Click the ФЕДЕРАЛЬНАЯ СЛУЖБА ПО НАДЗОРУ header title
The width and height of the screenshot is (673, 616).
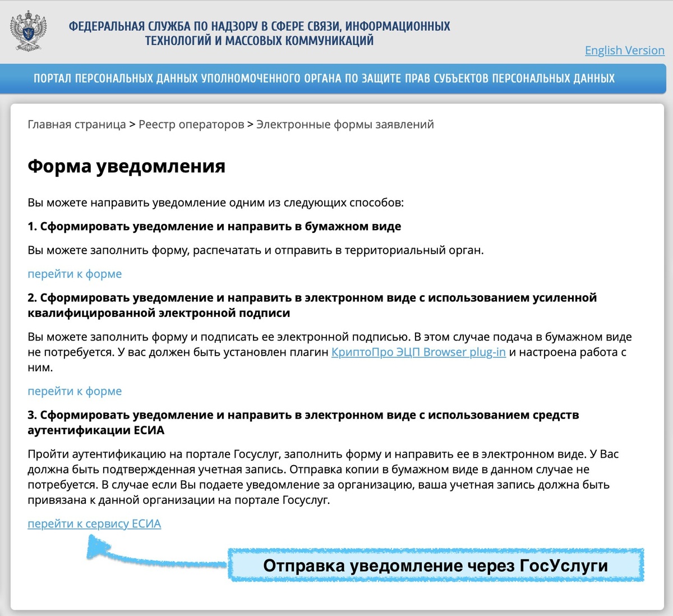[259, 33]
